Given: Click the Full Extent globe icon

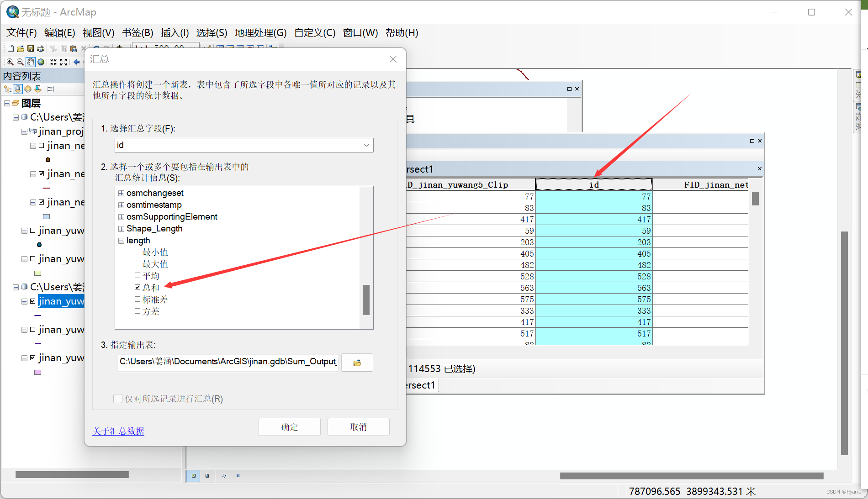Looking at the screenshot, I should [41, 62].
